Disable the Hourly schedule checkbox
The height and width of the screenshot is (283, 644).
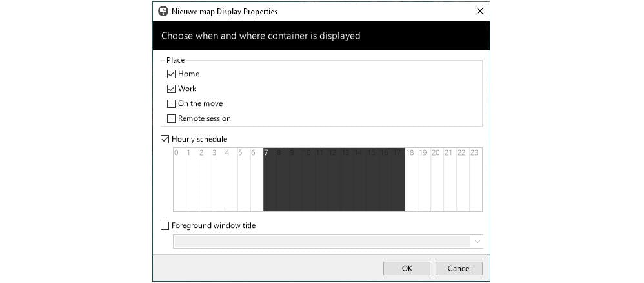(165, 139)
